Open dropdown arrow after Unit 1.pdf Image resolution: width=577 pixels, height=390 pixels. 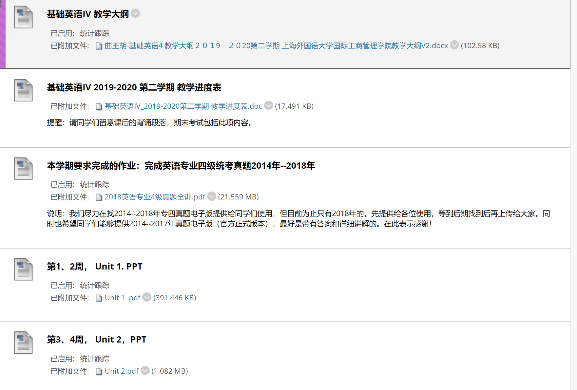tap(146, 297)
